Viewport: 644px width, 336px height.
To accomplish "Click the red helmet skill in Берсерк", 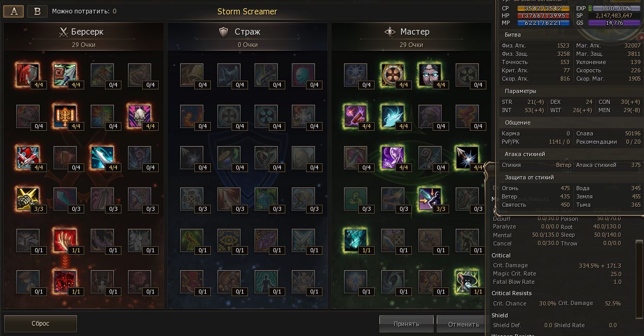I will coord(28,75).
